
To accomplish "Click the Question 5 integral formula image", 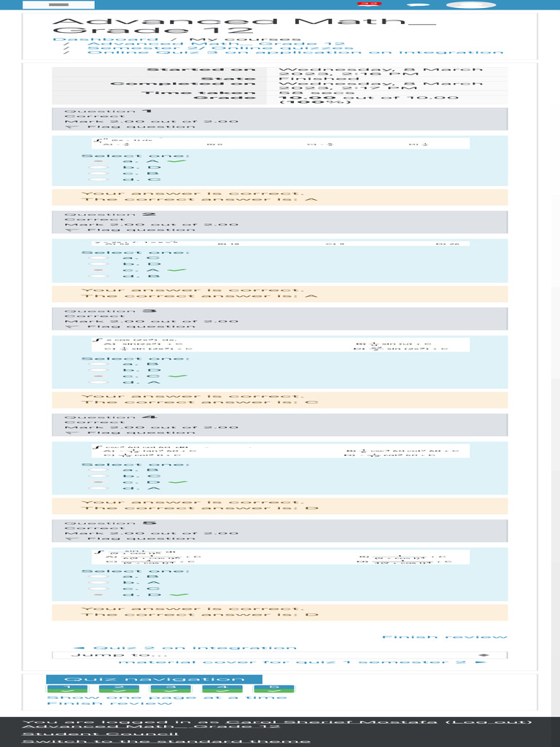I will [281, 557].
